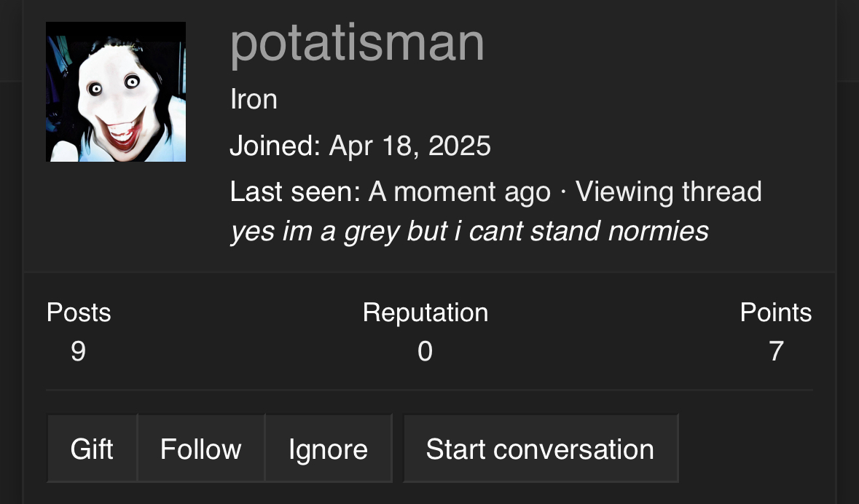Click the Joined label text

(275, 146)
